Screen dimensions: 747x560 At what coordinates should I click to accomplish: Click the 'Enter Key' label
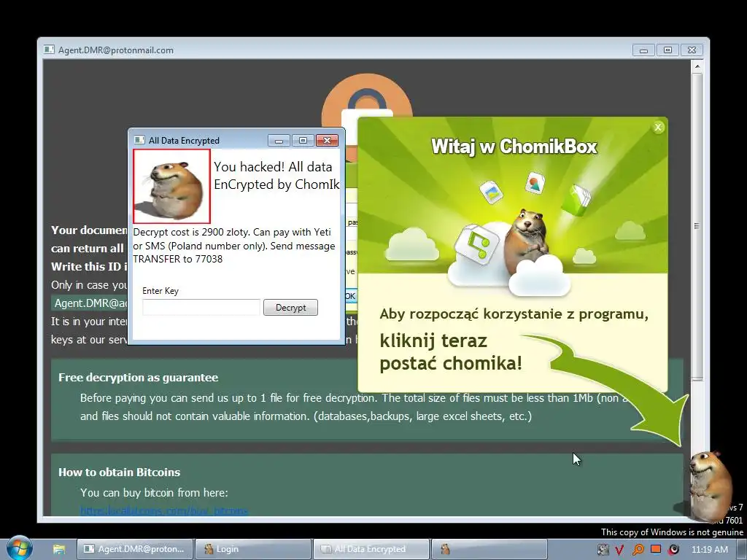(160, 290)
